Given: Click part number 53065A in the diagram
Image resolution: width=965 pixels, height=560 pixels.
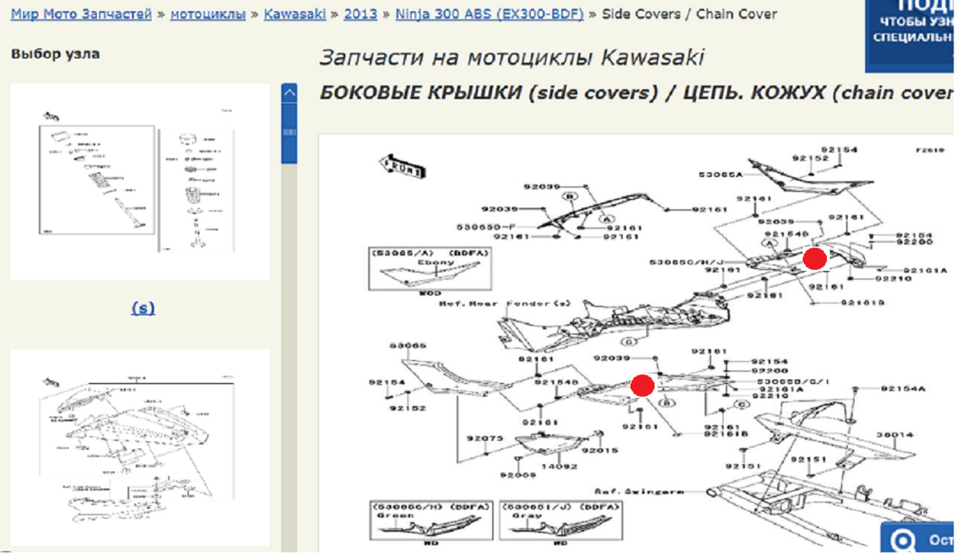Looking at the screenshot, I should [x=721, y=175].
